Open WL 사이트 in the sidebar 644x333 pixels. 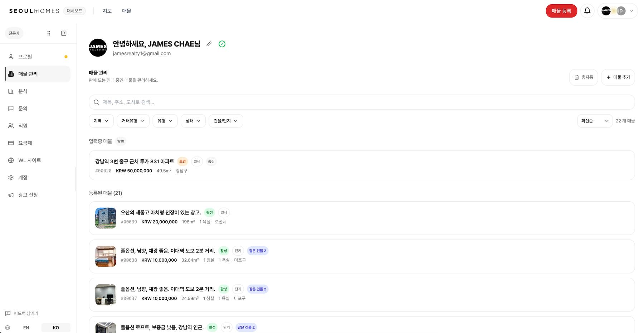coord(38,160)
